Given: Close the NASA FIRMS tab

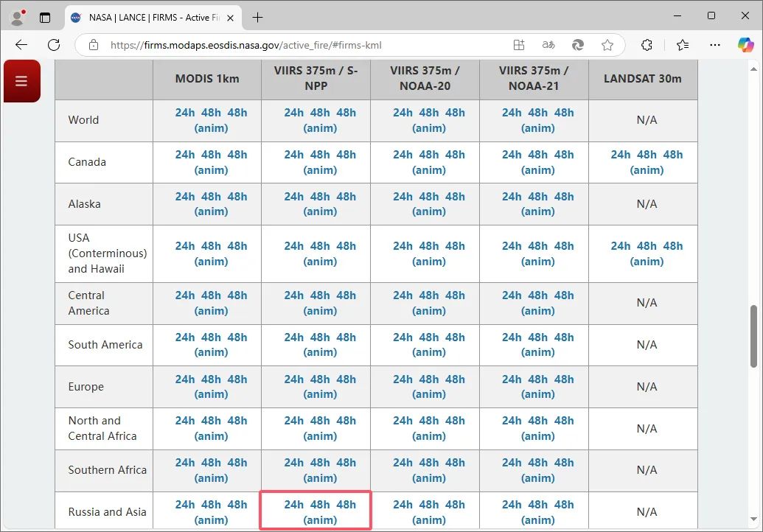Looking at the screenshot, I should click(x=231, y=18).
